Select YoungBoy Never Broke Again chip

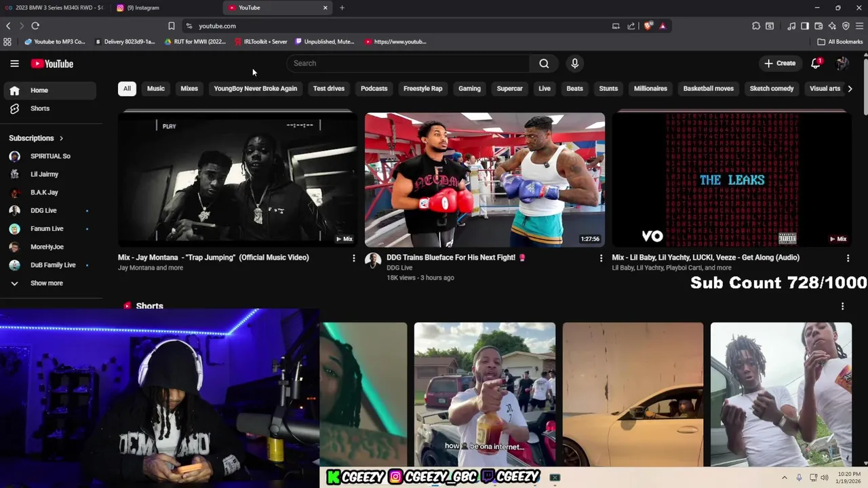coord(256,89)
